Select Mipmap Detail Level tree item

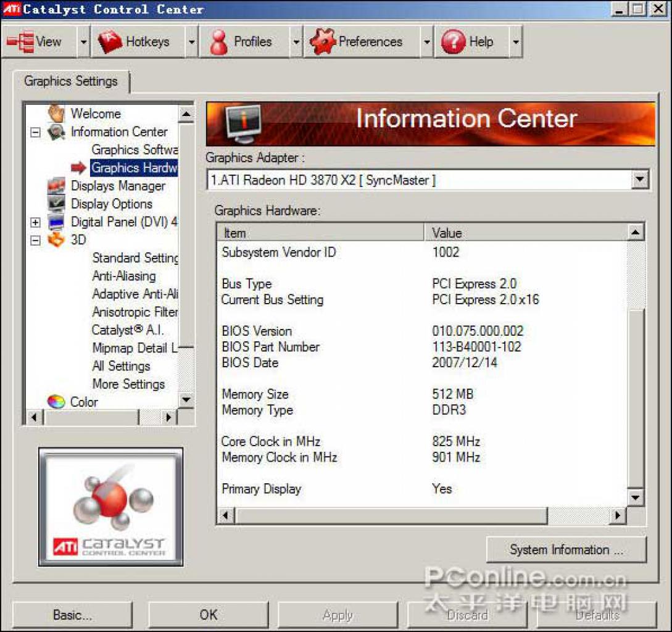click(x=135, y=347)
